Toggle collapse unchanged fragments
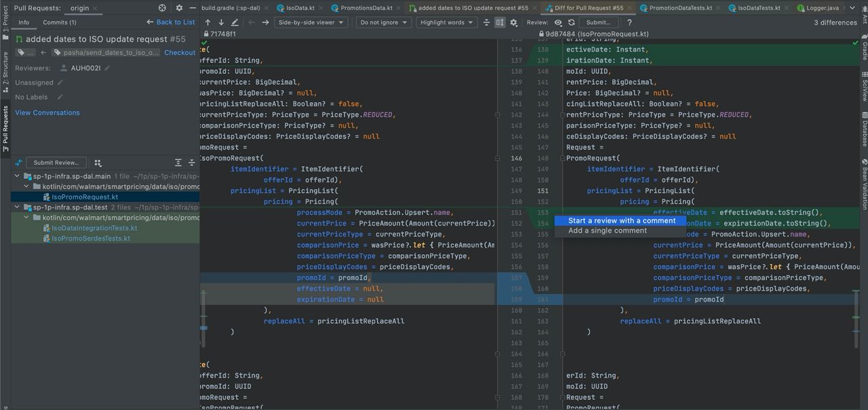868x410 pixels. pyautogui.click(x=486, y=22)
